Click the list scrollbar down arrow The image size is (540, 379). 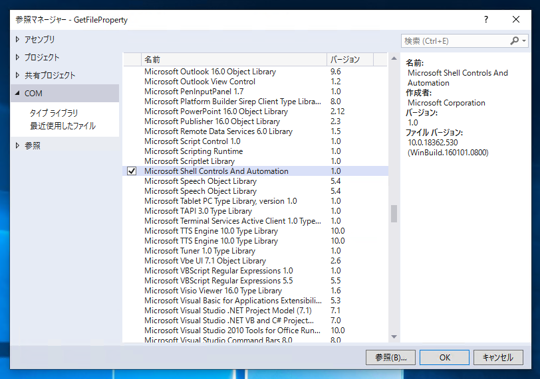pyautogui.click(x=394, y=337)
